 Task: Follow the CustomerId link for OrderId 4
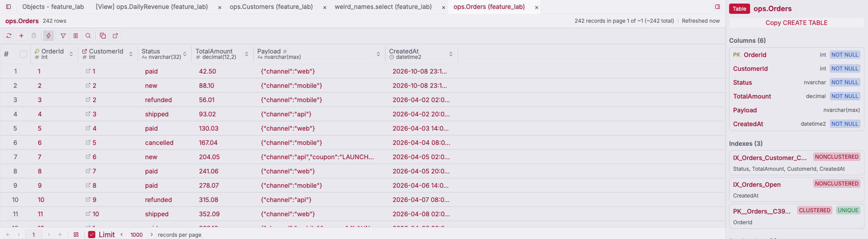(88, 114)
